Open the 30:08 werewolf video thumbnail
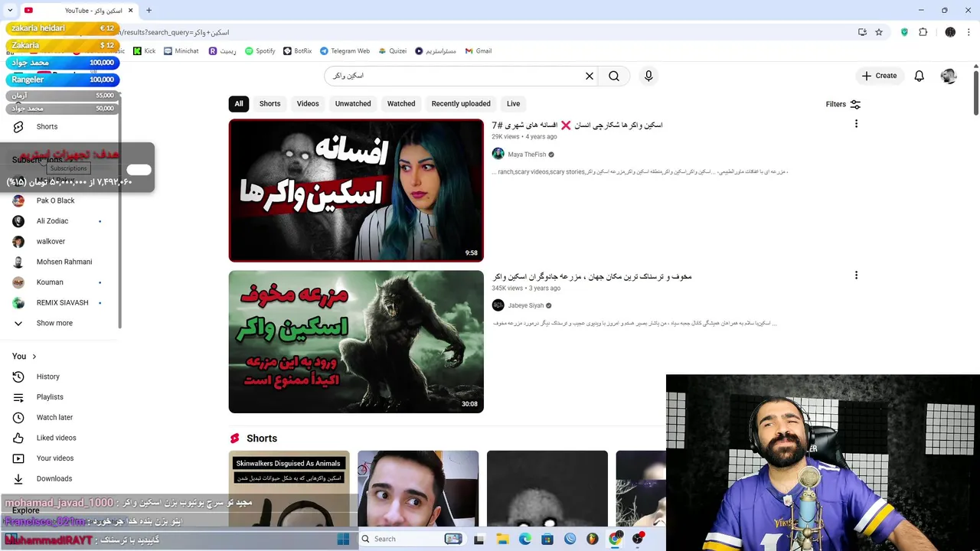Screen dimensions: 980x551 (356, 342)
